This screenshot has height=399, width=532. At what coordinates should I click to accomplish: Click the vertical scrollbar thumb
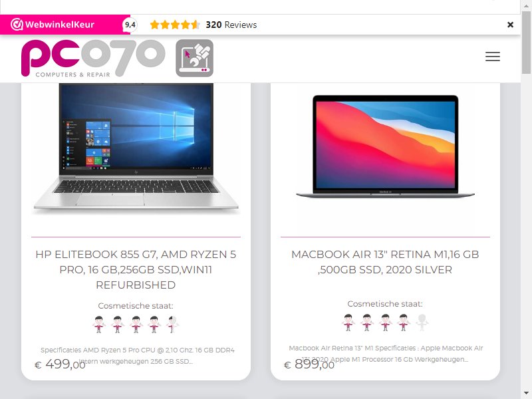tap(526, 42)
